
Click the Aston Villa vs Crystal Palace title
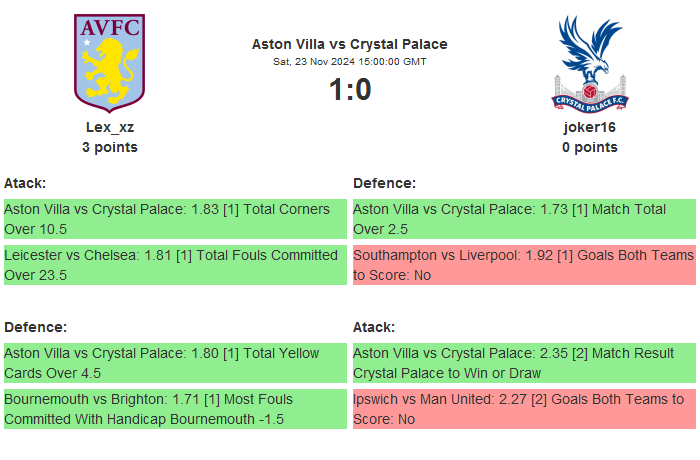349,44
